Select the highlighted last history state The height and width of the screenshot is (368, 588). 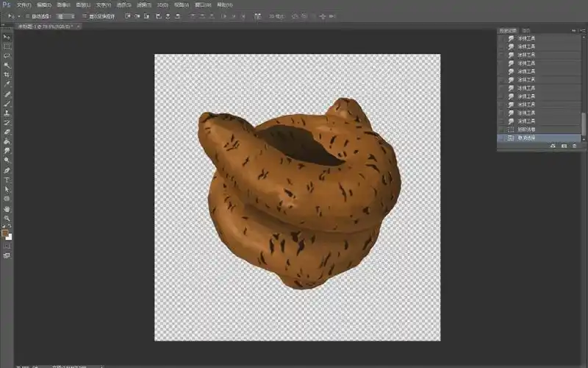click(537, 138)
